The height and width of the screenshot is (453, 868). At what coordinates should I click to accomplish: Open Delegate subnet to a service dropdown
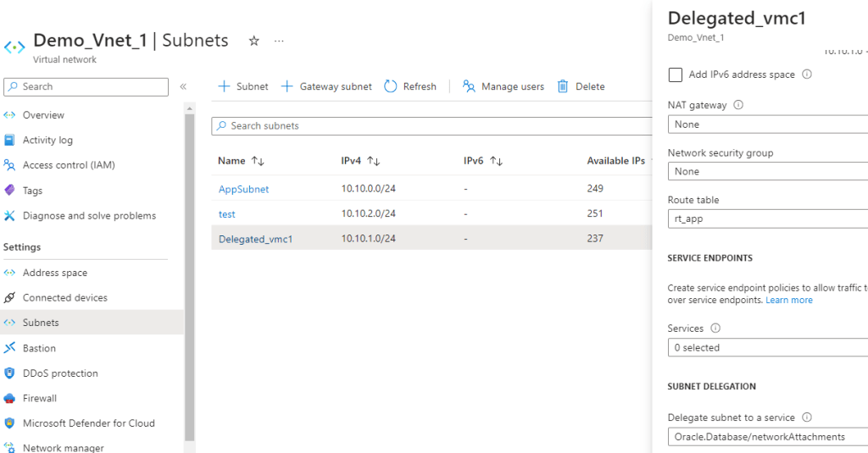tap(767, 437)
